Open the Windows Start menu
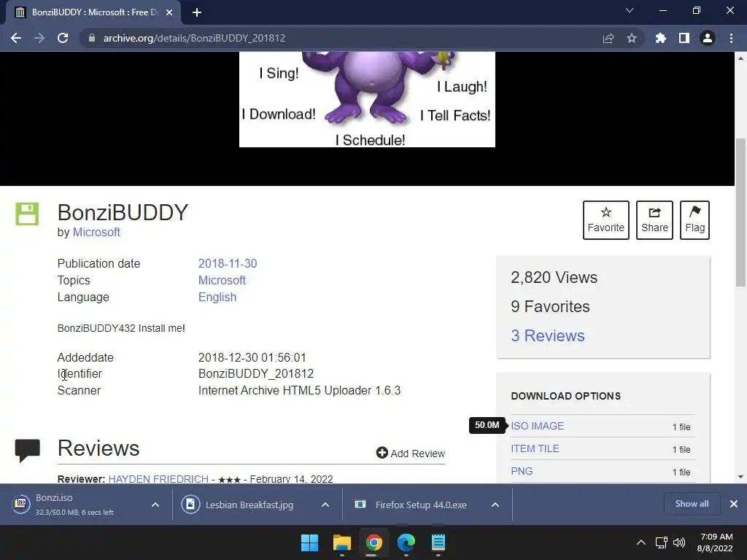This screenshot has height=560, width=747. click(x=309, y=542)
